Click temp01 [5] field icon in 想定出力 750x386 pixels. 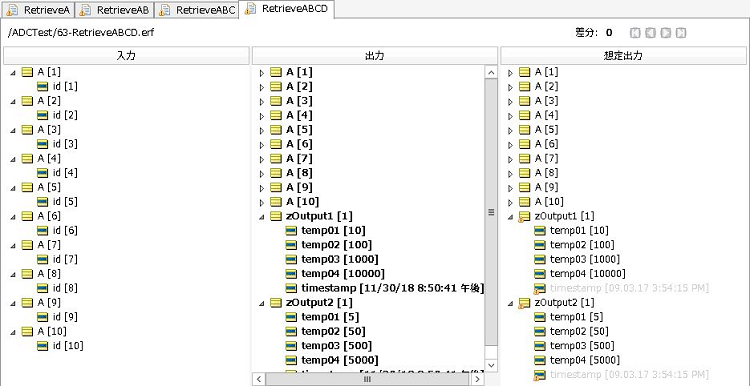[x=540, y=317]
